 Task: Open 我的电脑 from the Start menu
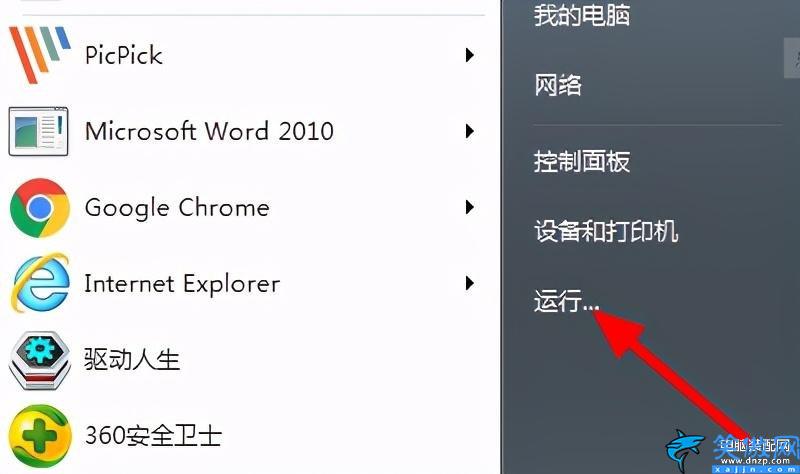pos(582,14)
